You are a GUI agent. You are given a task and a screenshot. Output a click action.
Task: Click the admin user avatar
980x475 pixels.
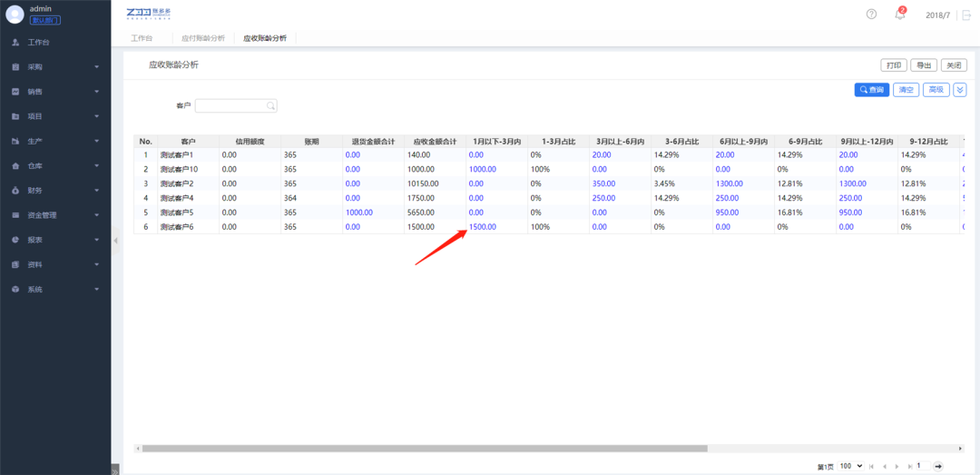pyautogui.click(x=15, y=14)
